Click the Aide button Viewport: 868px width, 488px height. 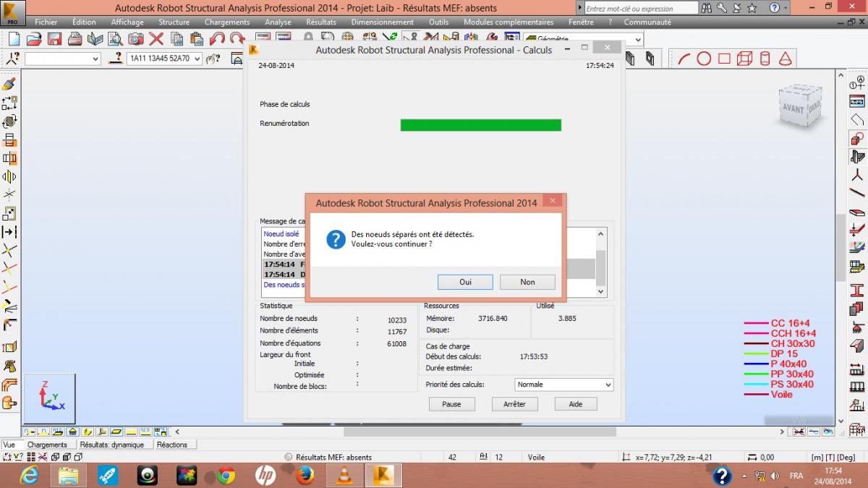[x=576, y=404]
